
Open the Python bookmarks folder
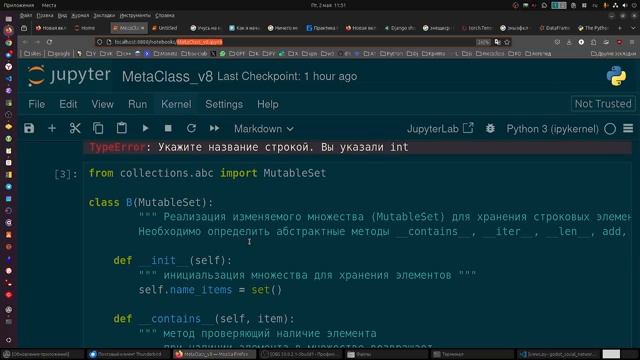[392, 53]
